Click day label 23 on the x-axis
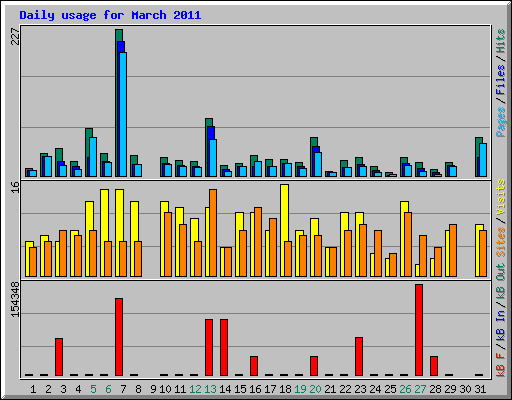512x400 pixels. [360, 389]
